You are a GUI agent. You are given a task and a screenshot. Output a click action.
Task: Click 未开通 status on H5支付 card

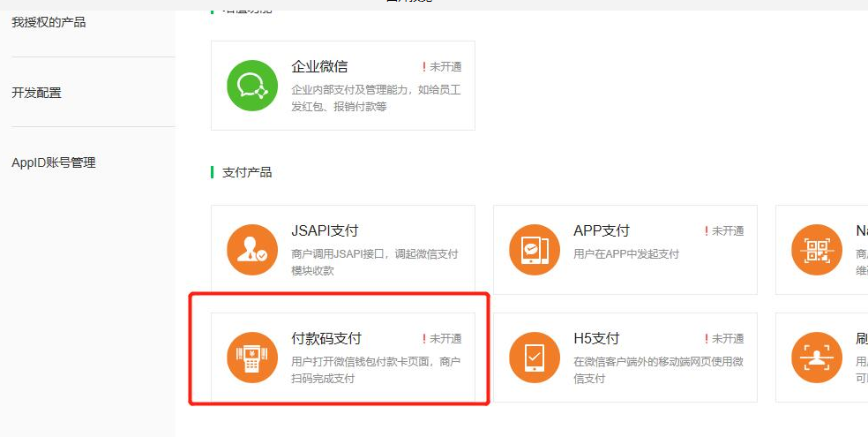coord(724,338)
